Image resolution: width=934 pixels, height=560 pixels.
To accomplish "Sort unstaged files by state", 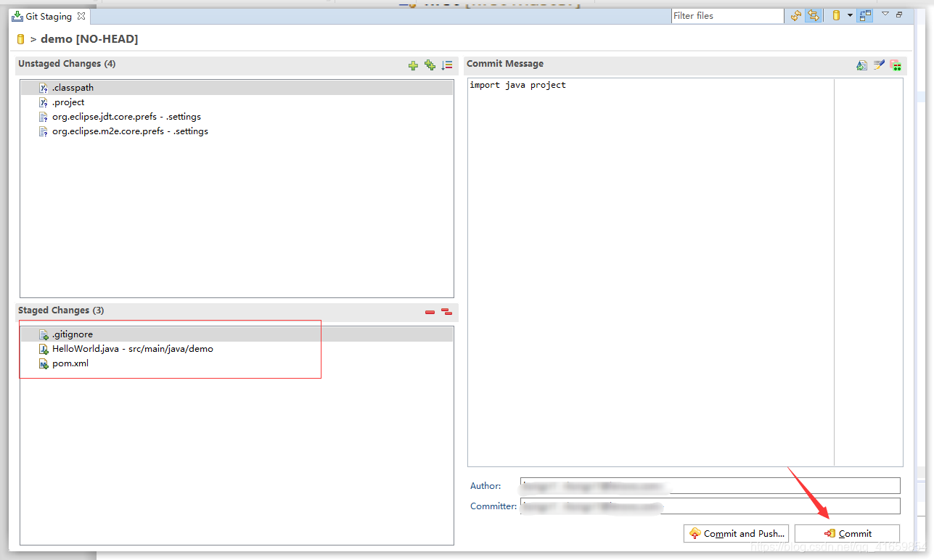I will coord(447,65).
